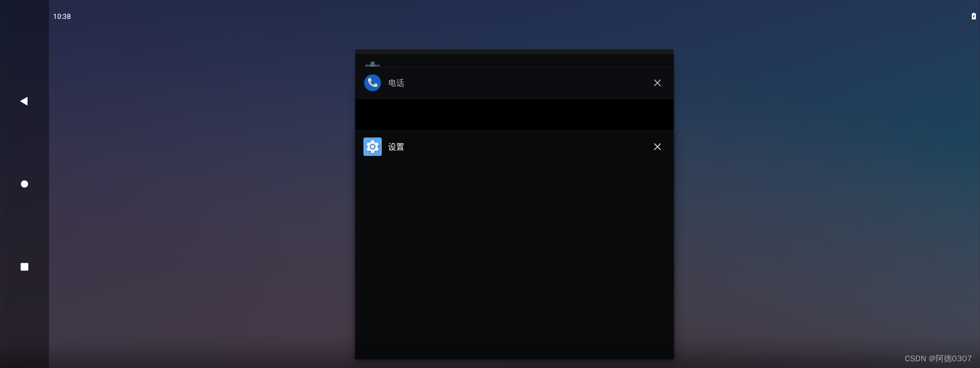Click the status bar clock 10:38
Screen dimensions: 980x368
click(x=62, y=16)
